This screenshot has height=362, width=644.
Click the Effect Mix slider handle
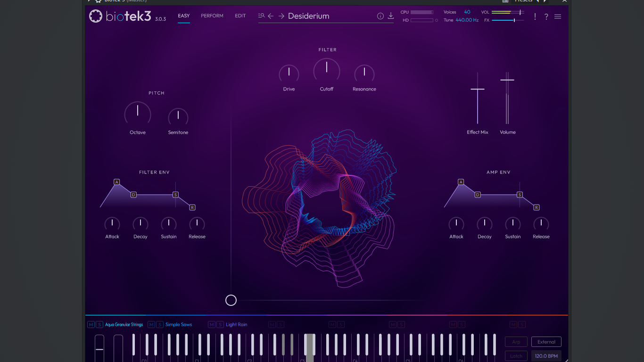(x=478, y=89)
